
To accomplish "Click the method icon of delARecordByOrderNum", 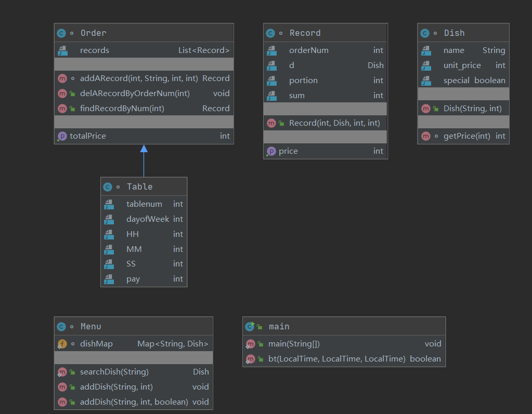I will (x=62, y=94).
